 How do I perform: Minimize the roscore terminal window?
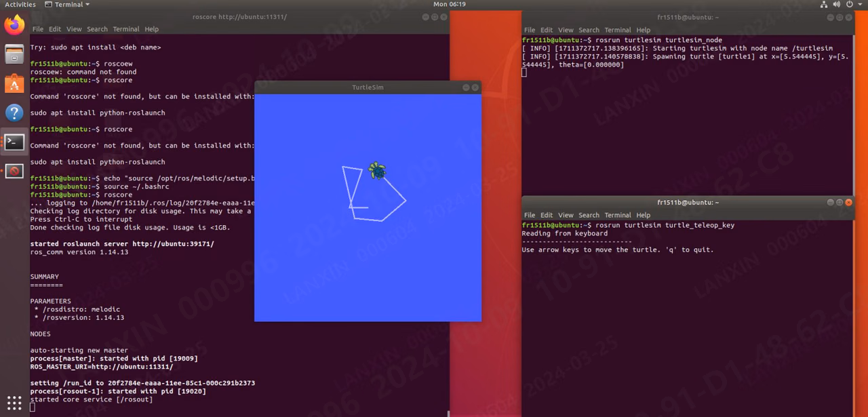(x=425, y=17)
